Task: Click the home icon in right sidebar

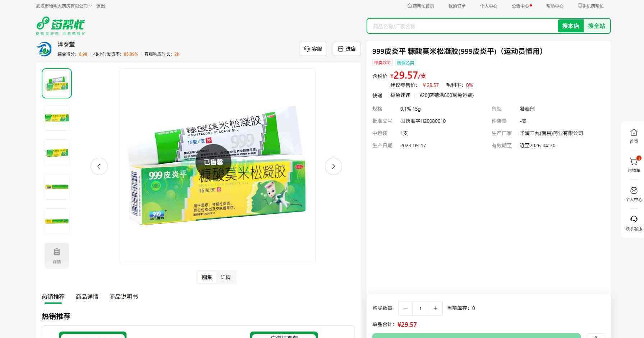Action: click(x=634, y=133)
